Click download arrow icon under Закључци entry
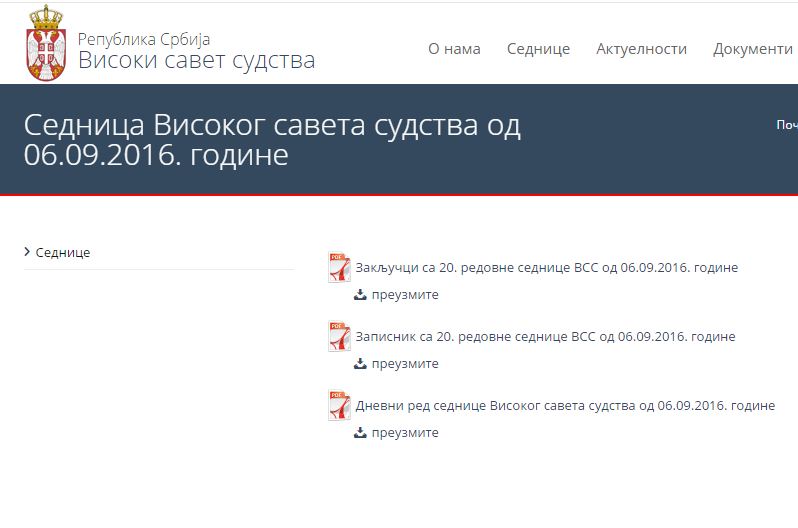 pos(361,295)
